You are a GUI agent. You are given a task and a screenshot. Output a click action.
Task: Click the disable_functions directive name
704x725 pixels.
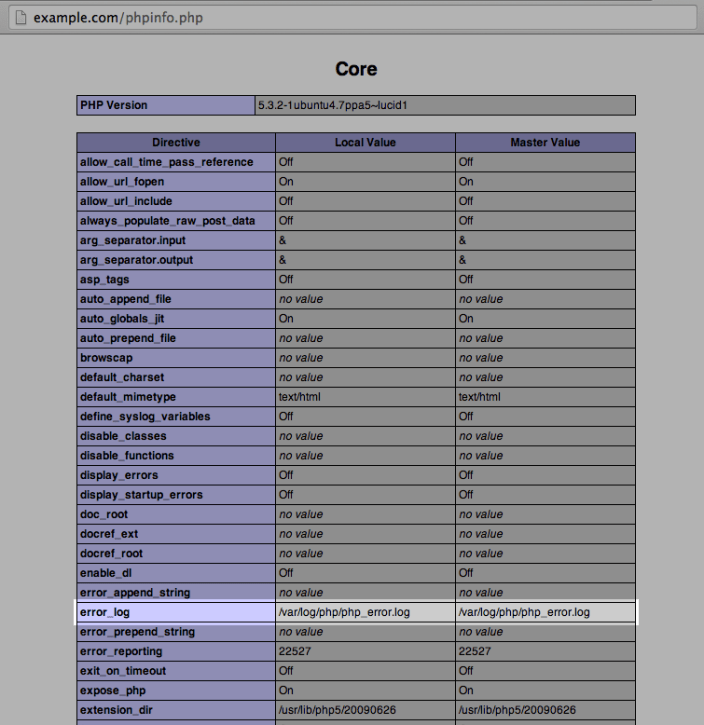(127, 456)
